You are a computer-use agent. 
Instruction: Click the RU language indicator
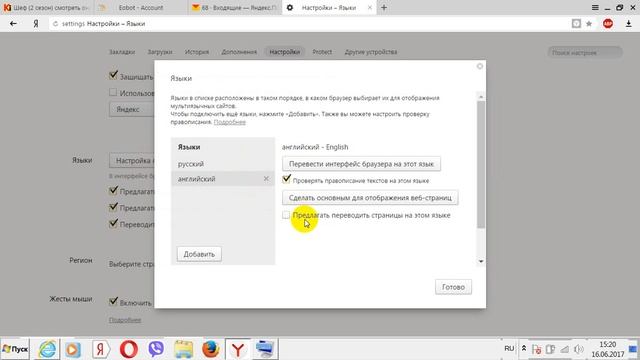click(509, 349)
